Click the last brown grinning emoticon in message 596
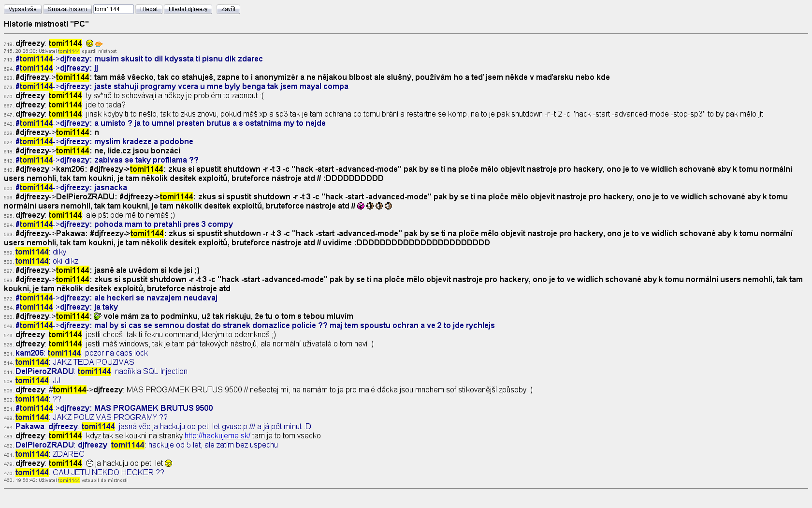The width and height of the screenshot is (812, 508). pyautogui.click(x=388, y=206)
